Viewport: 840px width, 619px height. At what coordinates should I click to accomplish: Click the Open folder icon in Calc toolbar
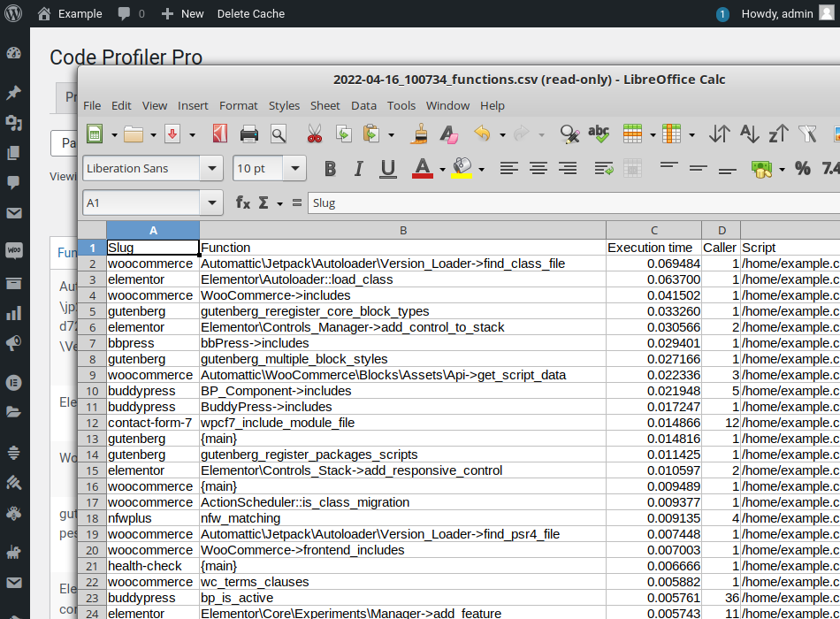134,134
